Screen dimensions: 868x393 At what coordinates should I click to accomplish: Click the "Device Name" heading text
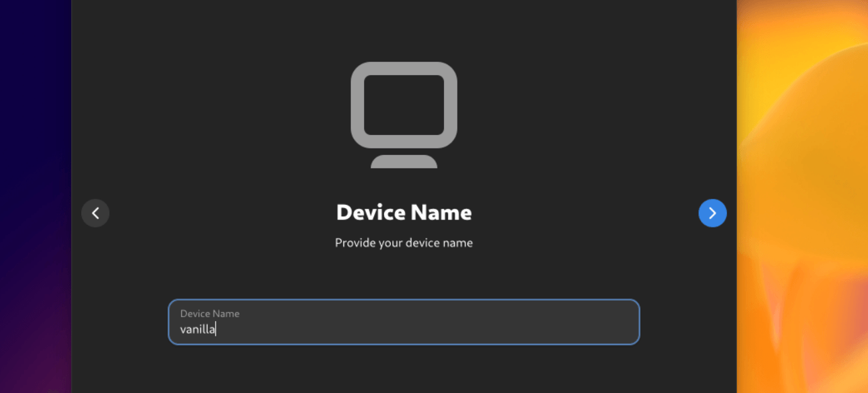(404, 212)
